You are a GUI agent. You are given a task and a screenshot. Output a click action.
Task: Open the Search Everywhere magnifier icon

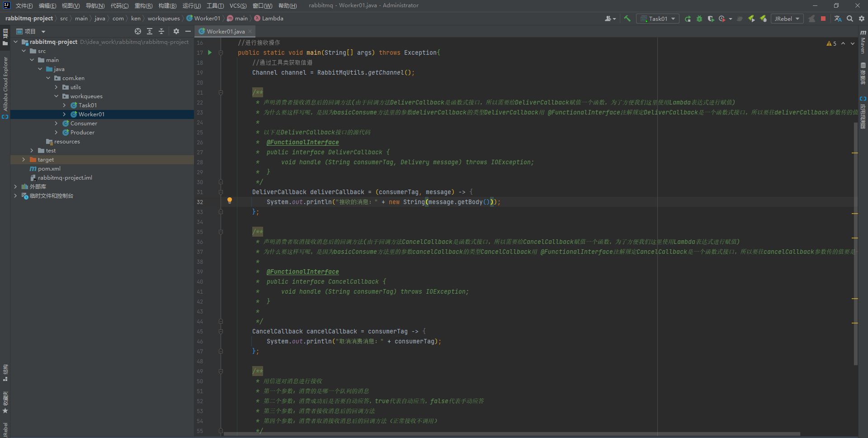[850, 19]
